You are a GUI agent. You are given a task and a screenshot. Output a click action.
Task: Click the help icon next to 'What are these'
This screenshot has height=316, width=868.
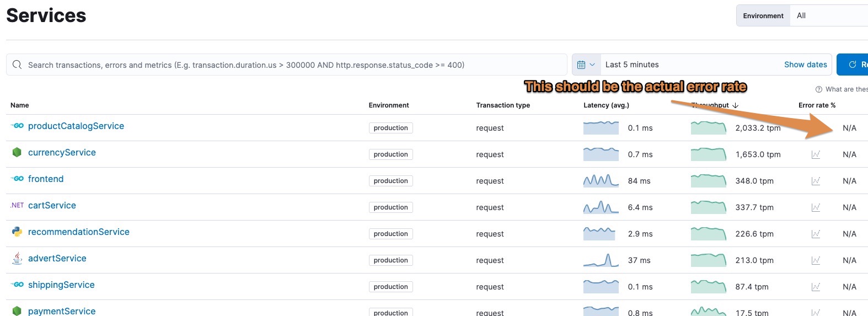coord(819,89)
